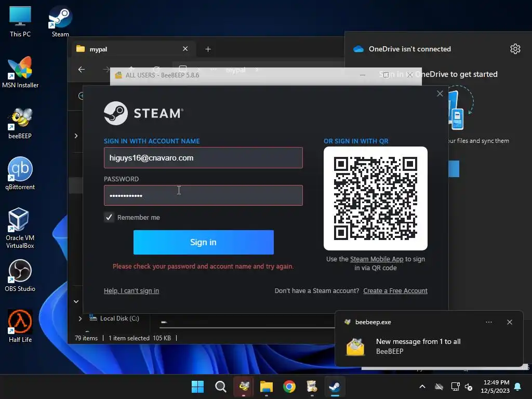Screen dimensions: 532x399
Task: Expand Local Disk (C:) tree node
Action: [x=80, y=318]
